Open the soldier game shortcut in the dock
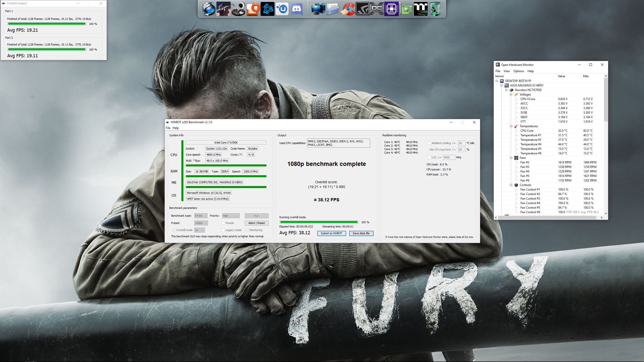The height and width of the screenshot is (362, 644). coord(223,9)
